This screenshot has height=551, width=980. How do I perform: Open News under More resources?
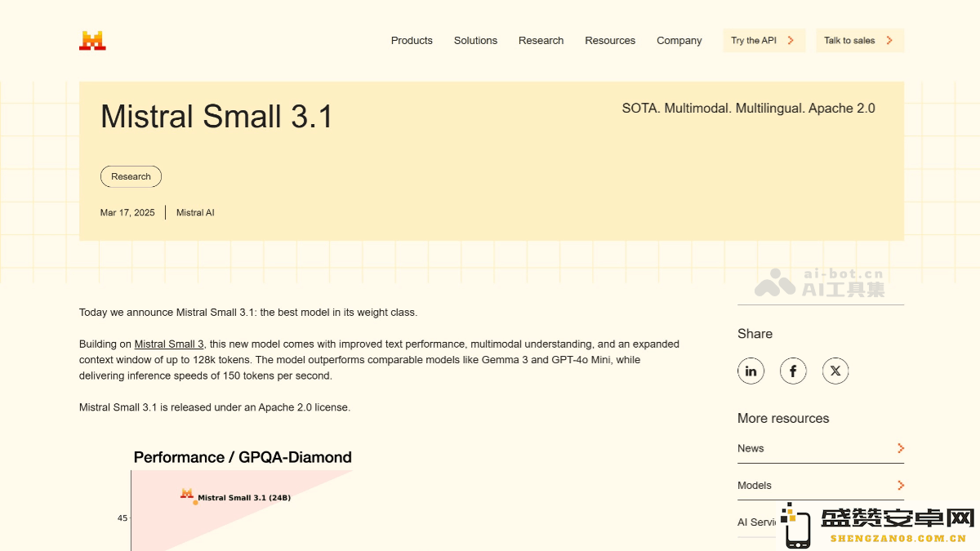(x=821, y=448)
